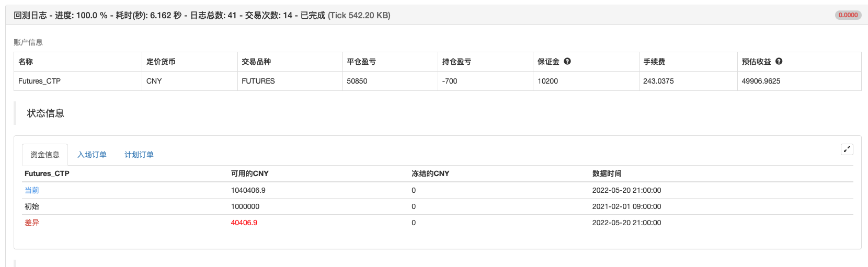Viewport: 868px width, 267px height.
Task: Click the 回测日志 header bar
Action: pos(437,15)
